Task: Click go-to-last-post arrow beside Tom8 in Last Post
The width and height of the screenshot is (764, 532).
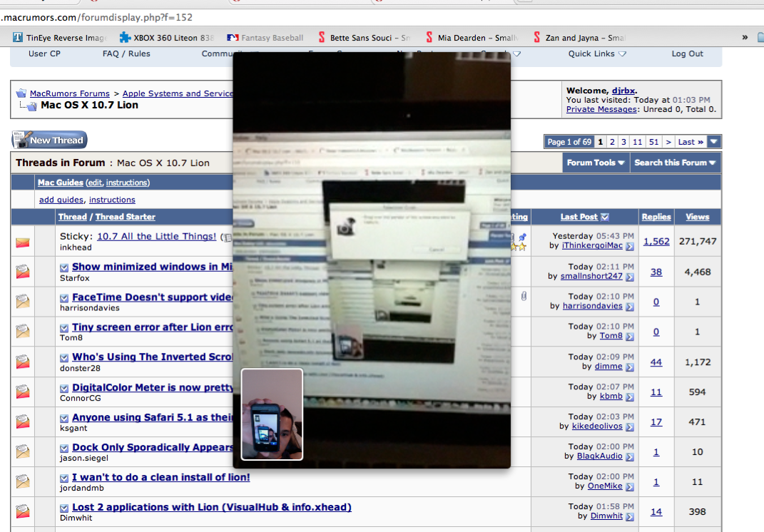Action: [x=629, y=337]
